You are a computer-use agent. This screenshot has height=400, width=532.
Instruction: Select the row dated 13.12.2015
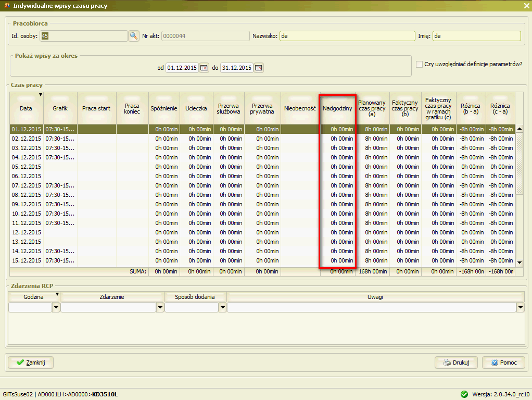pyautogui.click(x=262, y=242)
